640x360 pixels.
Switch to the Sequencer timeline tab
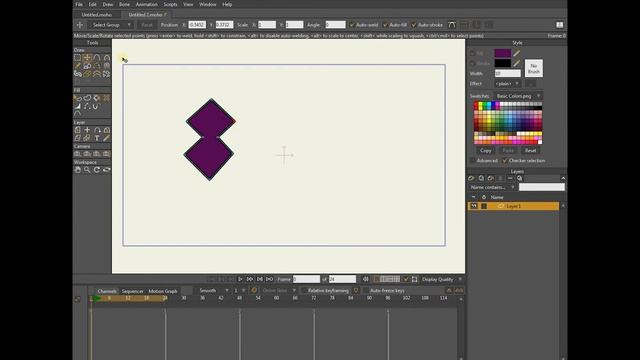click(x=133, y=291)
